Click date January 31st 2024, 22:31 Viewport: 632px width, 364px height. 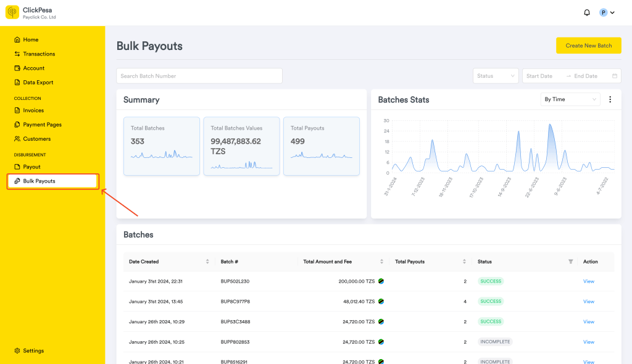click(x=156, y=281)
